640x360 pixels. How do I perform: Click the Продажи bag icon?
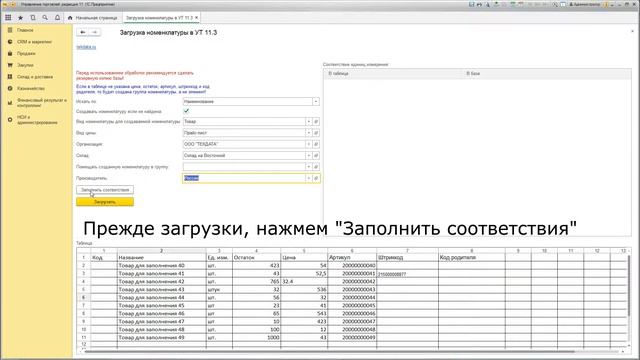[x=10, y=53]
